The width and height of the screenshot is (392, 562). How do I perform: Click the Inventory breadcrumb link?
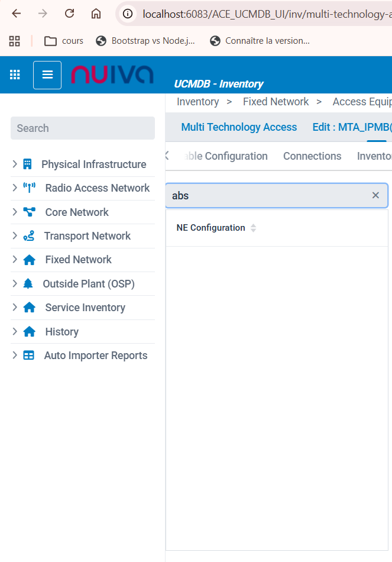pyautogui.click(x=197, y=102)
